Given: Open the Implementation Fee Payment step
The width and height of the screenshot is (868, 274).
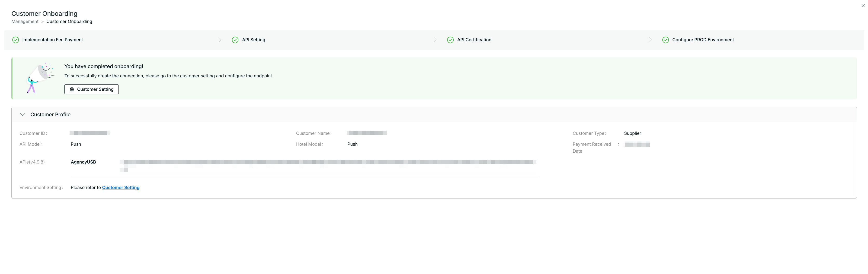Looking at the screenshot, I should (x=53, y=40).
